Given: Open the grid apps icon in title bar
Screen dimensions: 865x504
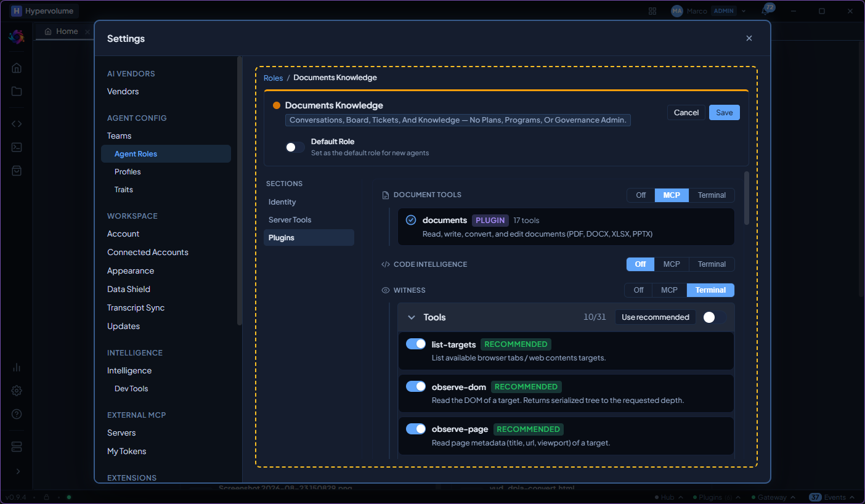Looking at the screenshot, I should [x=652, y=11].
